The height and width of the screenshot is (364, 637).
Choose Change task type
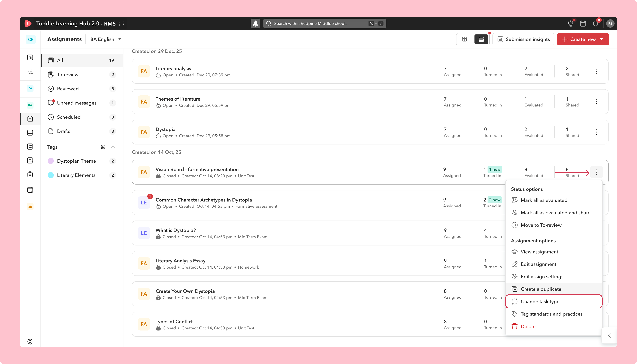(554, 302)
